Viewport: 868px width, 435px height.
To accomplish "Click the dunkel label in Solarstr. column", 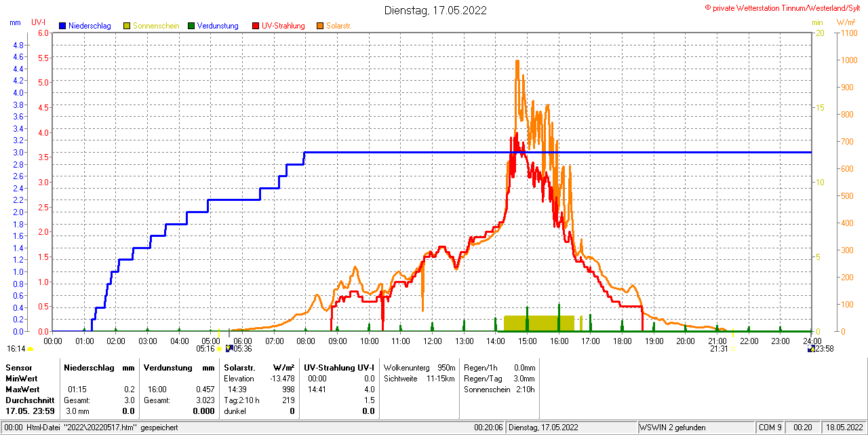I will (x=235, y=411).
